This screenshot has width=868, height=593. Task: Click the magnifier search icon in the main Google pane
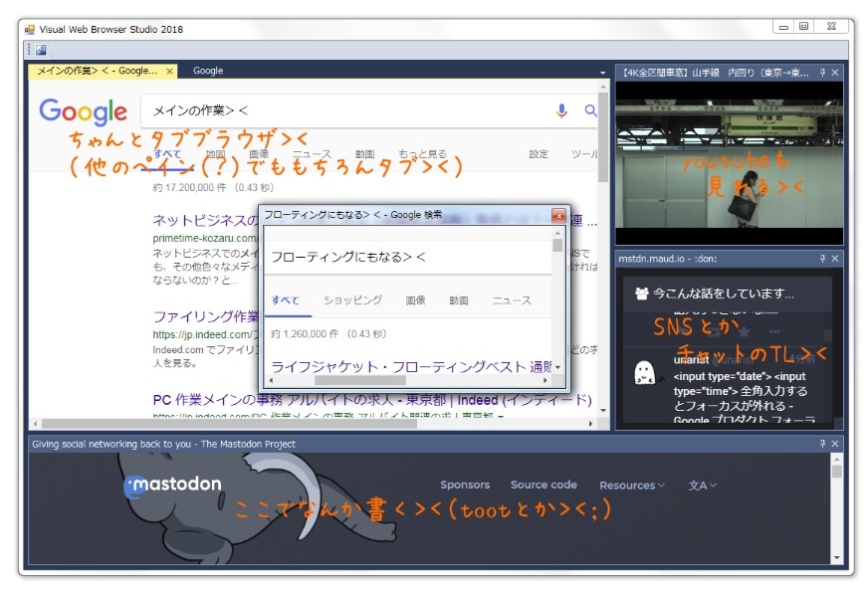click(590, 110)
